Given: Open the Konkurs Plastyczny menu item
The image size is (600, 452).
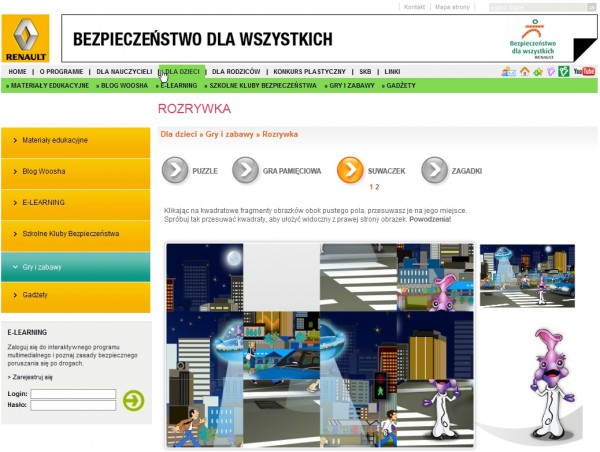Looking at the screenshot, I should click(x=309, y=72).
